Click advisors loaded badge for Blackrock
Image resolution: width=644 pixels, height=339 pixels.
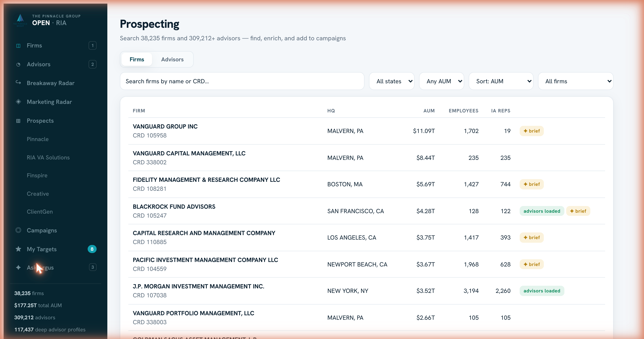(542, 211)
